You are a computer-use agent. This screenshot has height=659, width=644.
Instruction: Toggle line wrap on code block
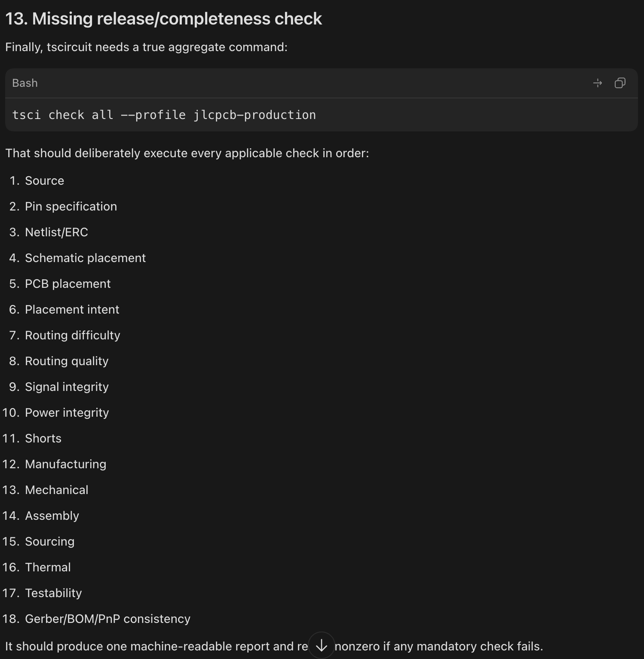tap(598, 83)
